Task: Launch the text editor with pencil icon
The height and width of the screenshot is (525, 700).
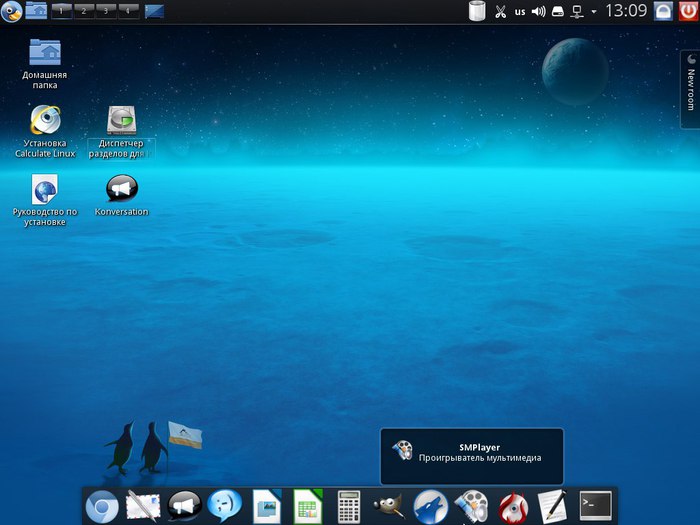Action: pos(552,506)
